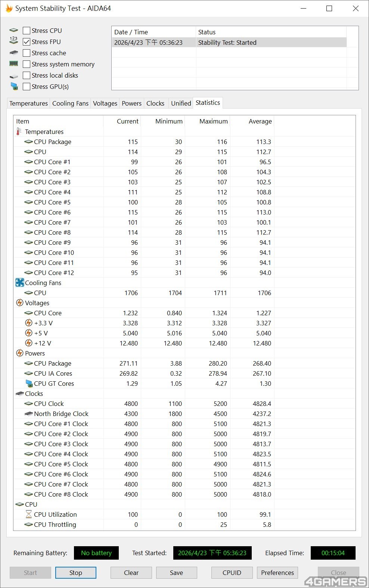Switch to the Temperatures tab
Image resolution: width=369 pixels, height=588 pixels.
coord(28,103)
